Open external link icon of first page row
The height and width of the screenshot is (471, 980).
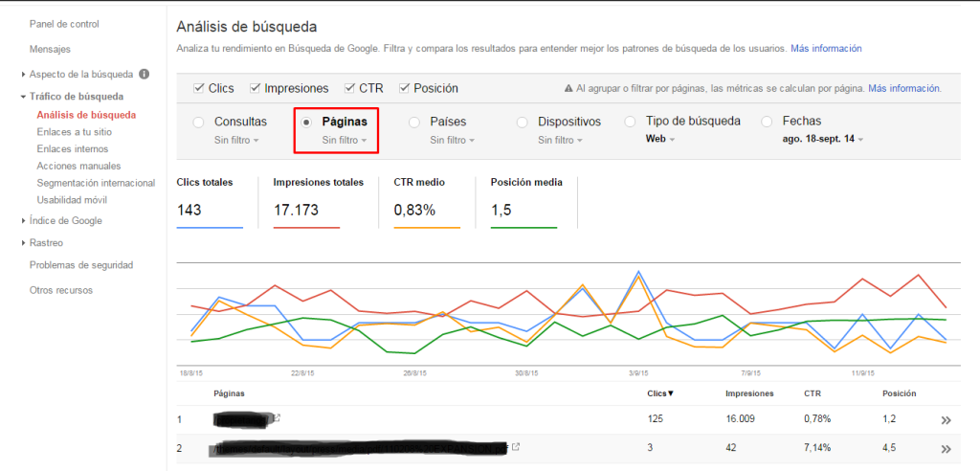277,417
